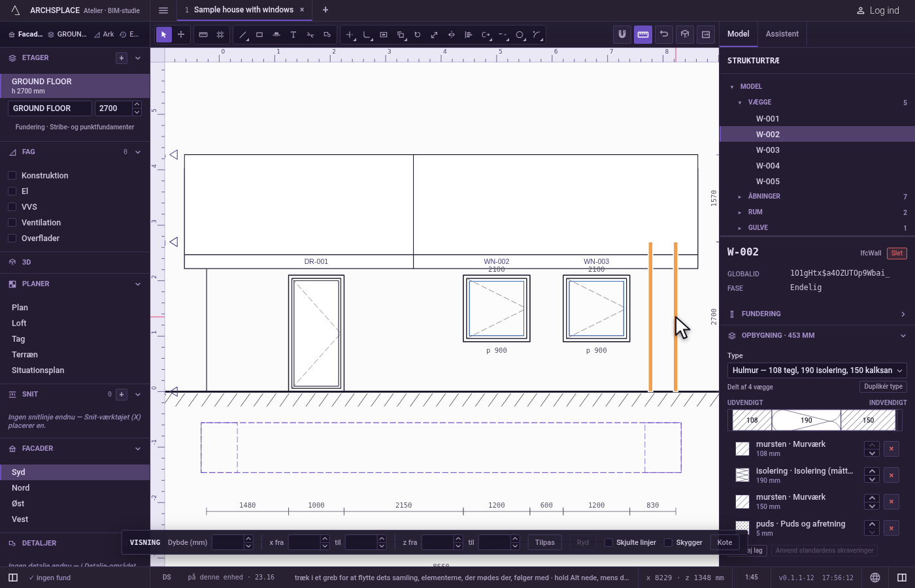Toggle the Skygger checkbox
The image size is (915, 588).
[668, 542]
